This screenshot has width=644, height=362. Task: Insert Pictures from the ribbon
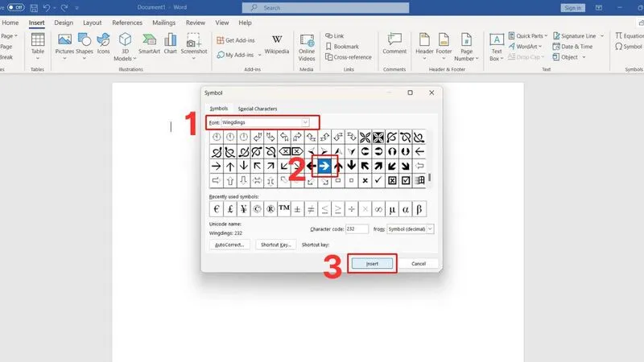click(x=64, y=47)
